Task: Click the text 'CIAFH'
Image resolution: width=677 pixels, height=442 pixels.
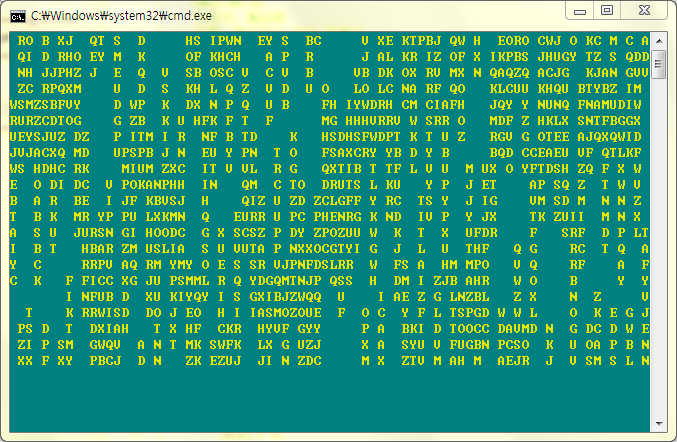Action: pyautogui.click(x=445, y=105)
